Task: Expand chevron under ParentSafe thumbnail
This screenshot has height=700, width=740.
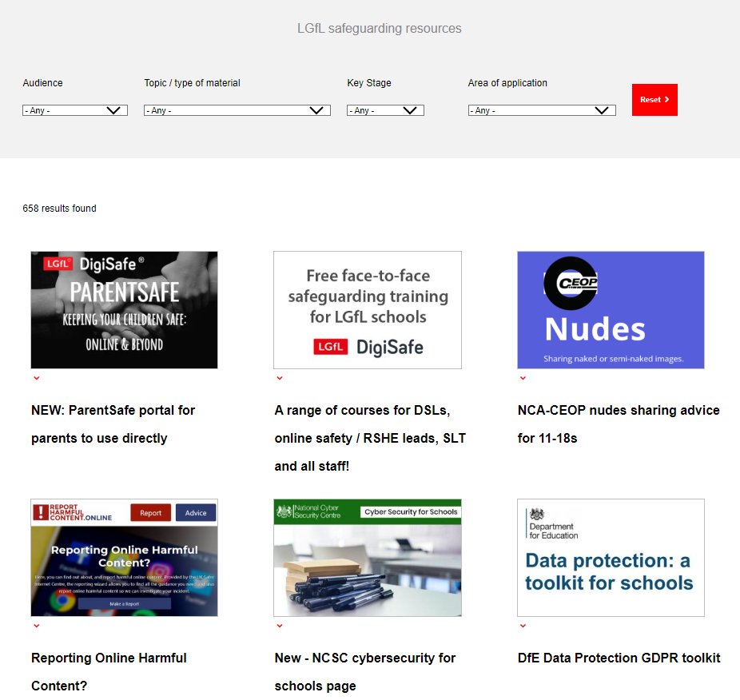Action: click(36, 378)
